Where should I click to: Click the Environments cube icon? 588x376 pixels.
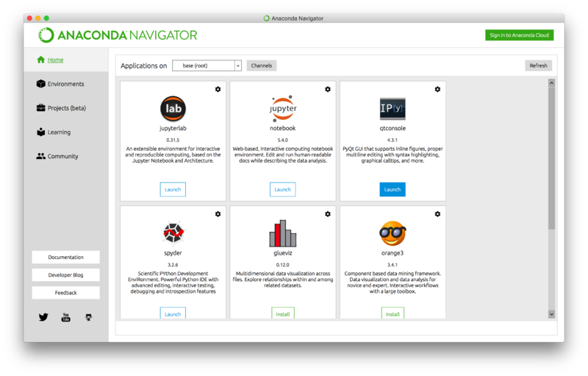click(x=41, y=84)
